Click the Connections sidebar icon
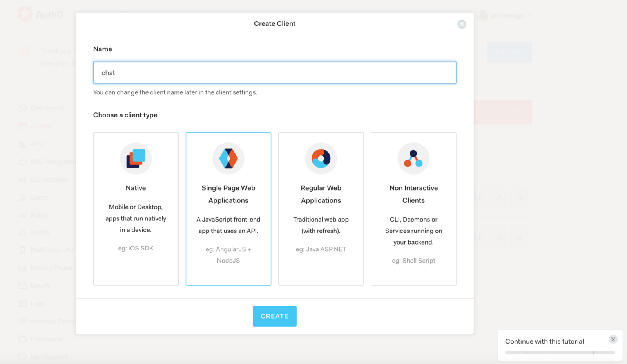 (x=22, y=180)
